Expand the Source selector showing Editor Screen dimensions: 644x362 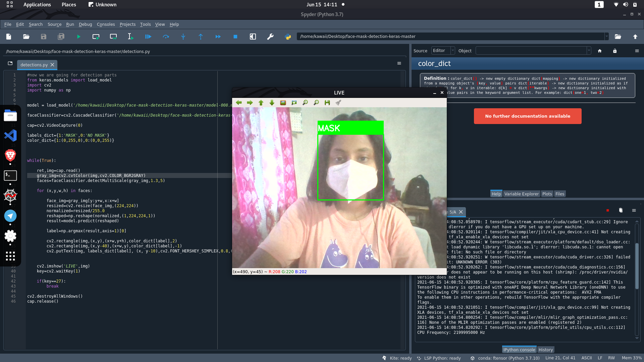pyautogui.click(x=452, y=50)
